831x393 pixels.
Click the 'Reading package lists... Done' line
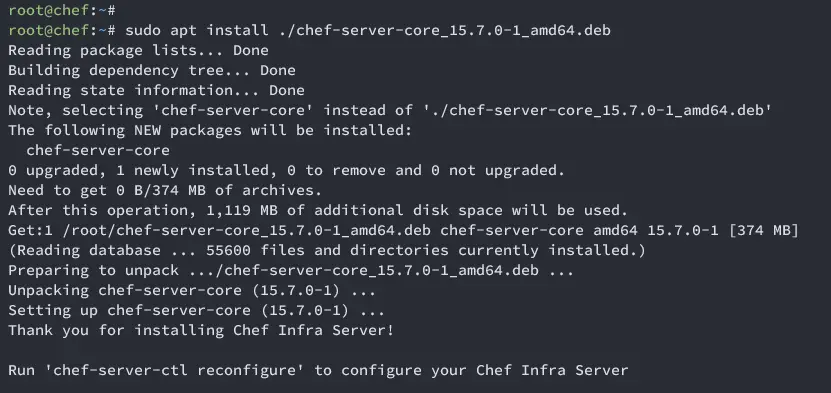click(x=138, y=50)
